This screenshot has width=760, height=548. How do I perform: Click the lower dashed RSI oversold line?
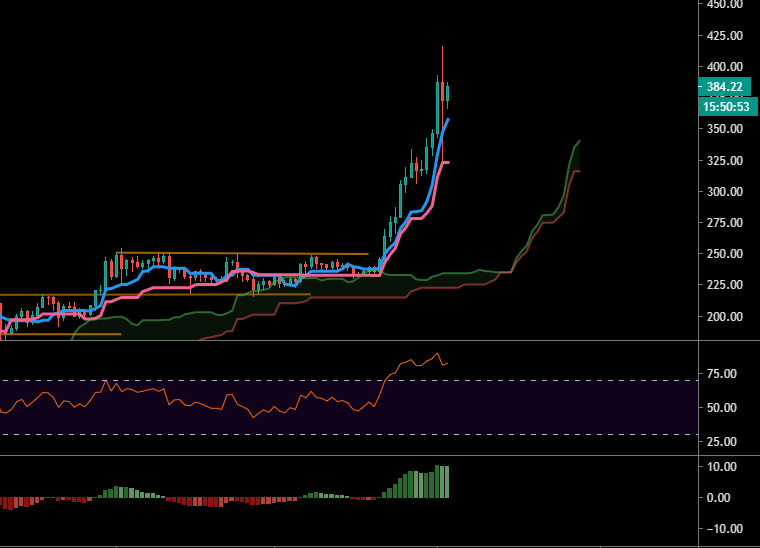point(200,434)
